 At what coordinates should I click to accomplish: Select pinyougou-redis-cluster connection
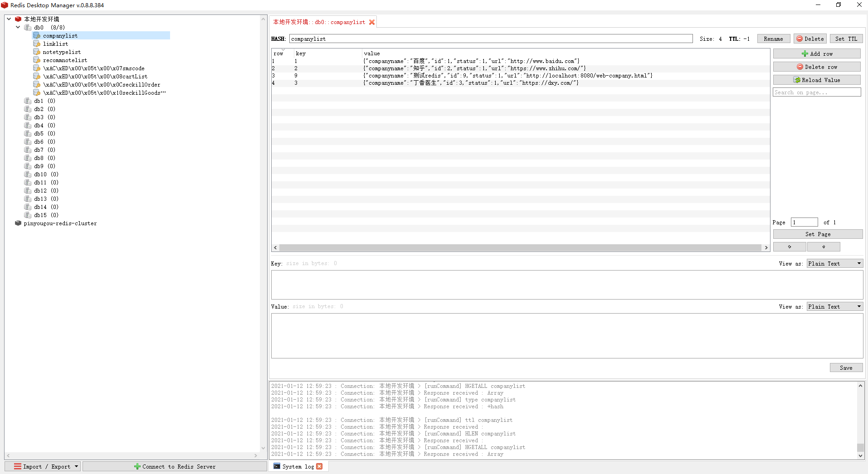(60, 223)
